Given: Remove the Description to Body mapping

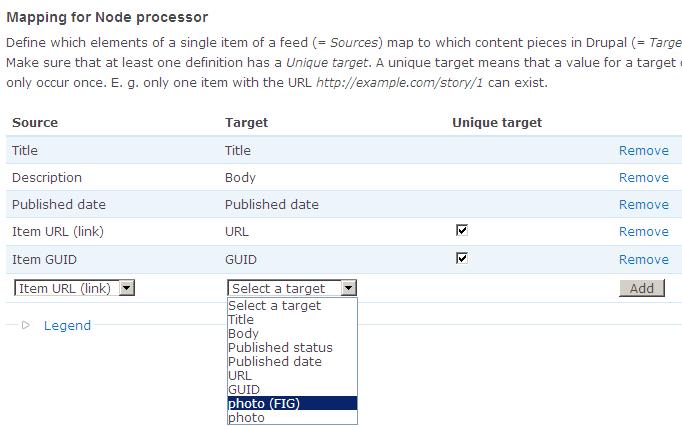Looking at the screenshot, I should tap(643, 178).
